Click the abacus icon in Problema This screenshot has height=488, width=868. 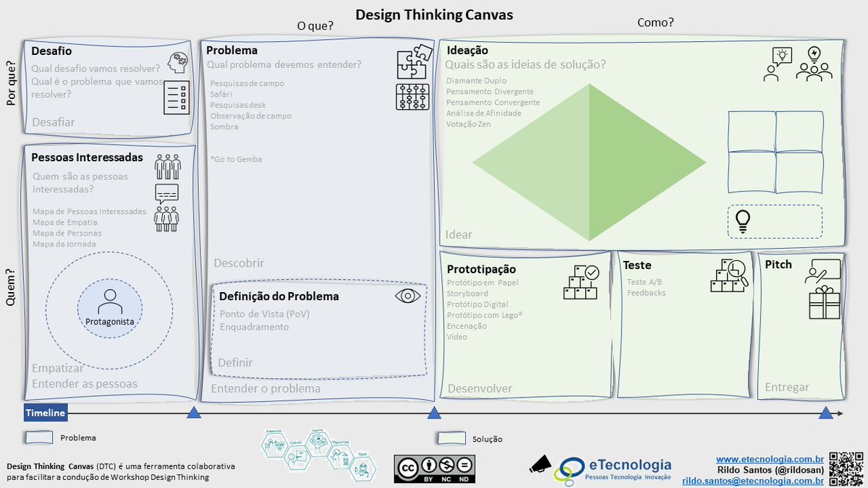pos(412,97)
